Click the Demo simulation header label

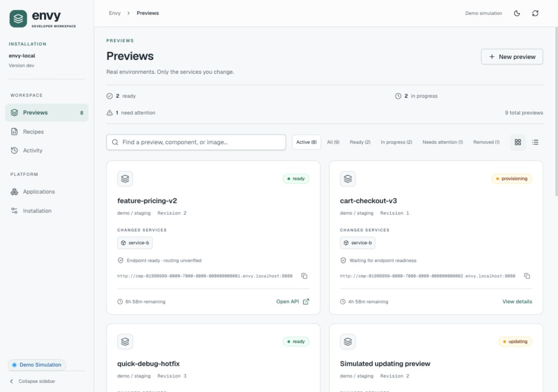coord(483,13)
